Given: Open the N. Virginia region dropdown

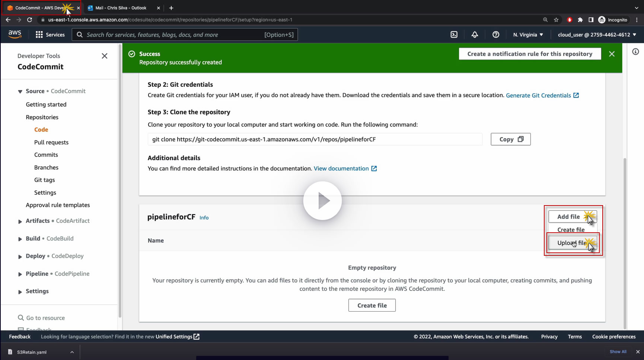Looking at the screenshot, I should [x=528, y=35].
